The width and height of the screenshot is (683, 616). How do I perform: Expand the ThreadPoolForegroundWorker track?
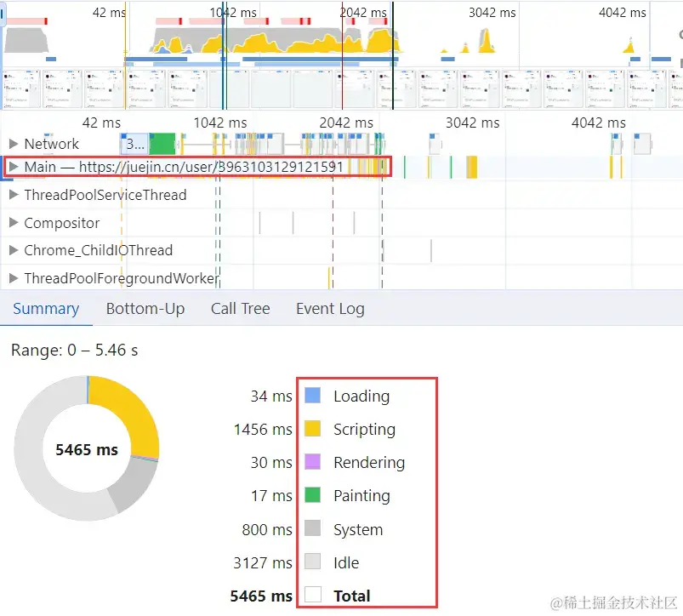point(14,278)
